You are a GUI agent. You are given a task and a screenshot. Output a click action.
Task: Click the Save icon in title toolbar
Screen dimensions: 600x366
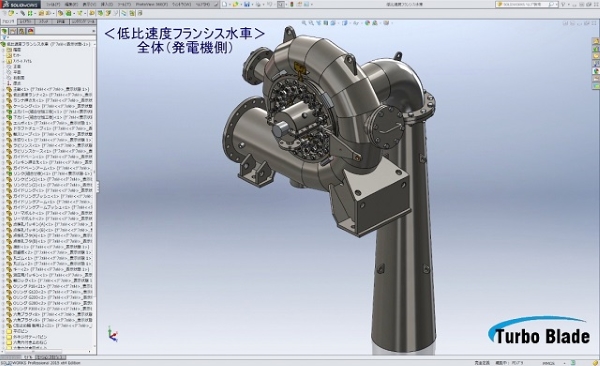click(246, 4)
